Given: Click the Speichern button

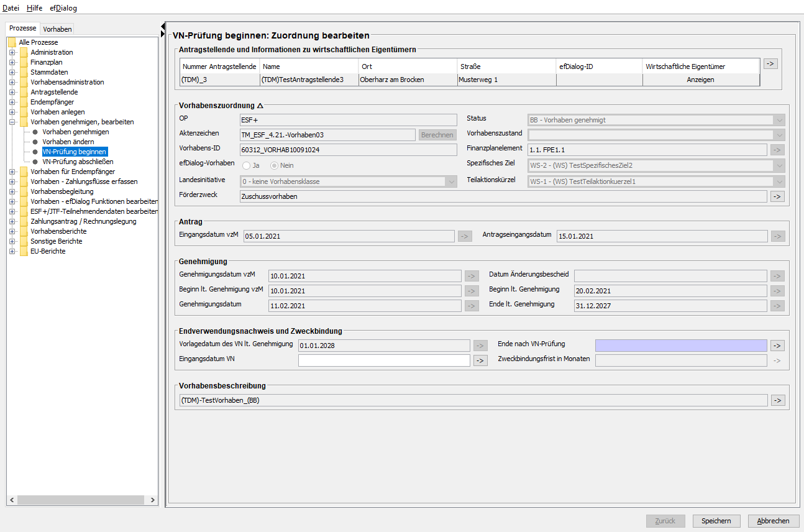Looking at the screenshot, I should coord(716,521).
